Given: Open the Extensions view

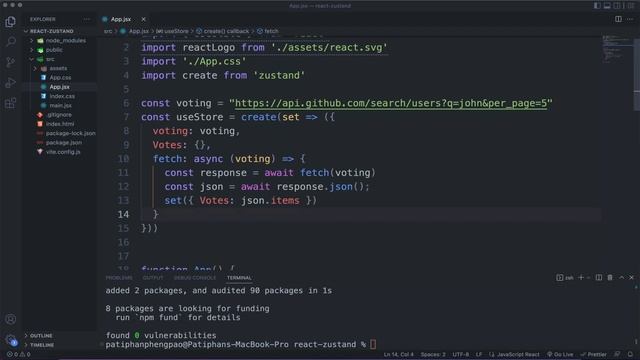Looking at the screenshot, I should click(11, 103).
